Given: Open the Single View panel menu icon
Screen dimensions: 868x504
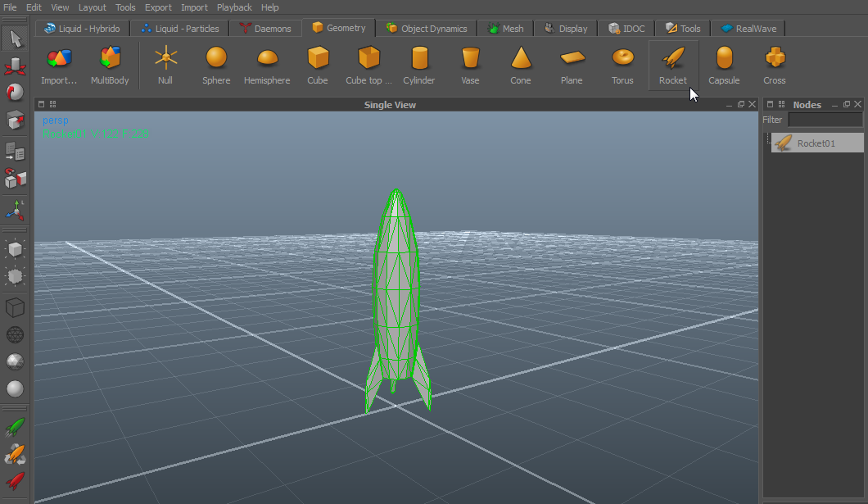Looking at the screenshot, I should pos(43,105).
